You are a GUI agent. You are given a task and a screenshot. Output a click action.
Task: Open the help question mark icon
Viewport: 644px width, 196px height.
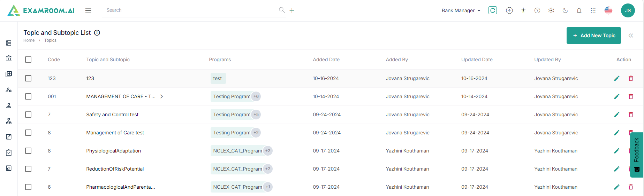537,10
